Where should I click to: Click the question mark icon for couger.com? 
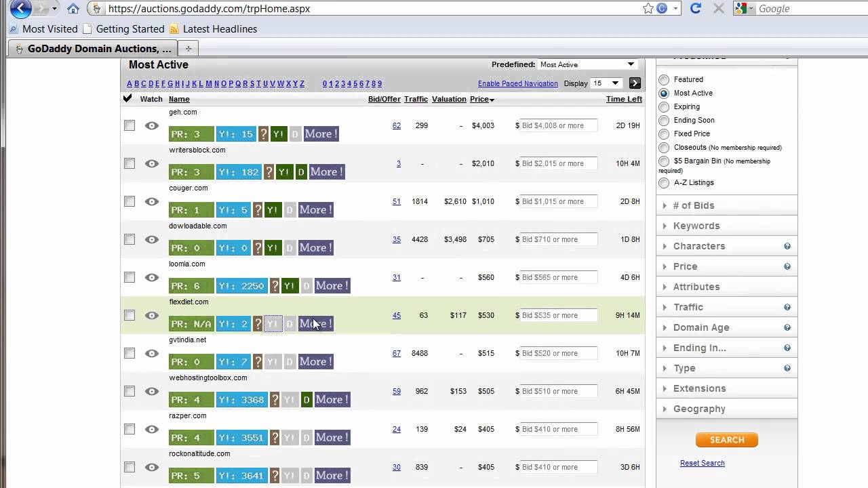258,209
